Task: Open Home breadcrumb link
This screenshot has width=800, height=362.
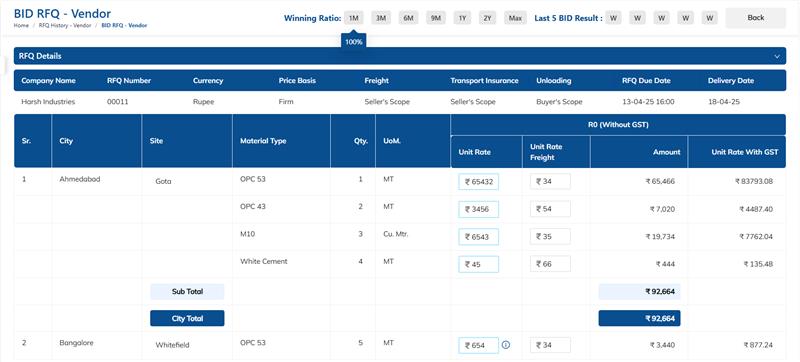Action: coord(21,25)
